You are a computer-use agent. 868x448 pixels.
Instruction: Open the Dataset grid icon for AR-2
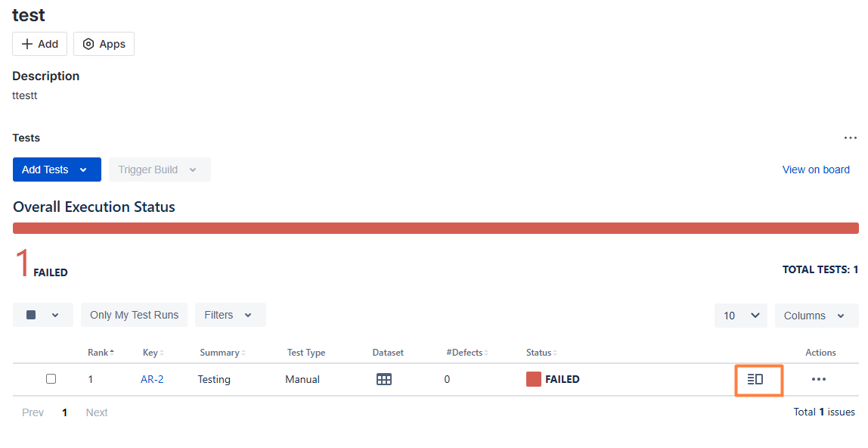click(x=383, y=379)
